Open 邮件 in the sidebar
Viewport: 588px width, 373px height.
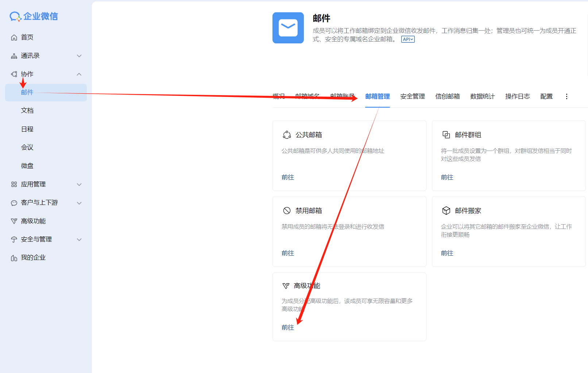pyautogui.click(x=46, y=93)
